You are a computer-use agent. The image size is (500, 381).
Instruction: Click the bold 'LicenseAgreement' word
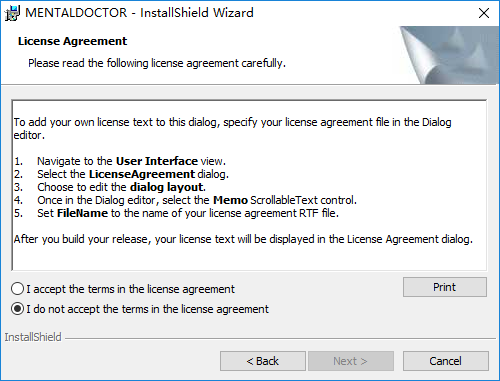coord(142,174)
